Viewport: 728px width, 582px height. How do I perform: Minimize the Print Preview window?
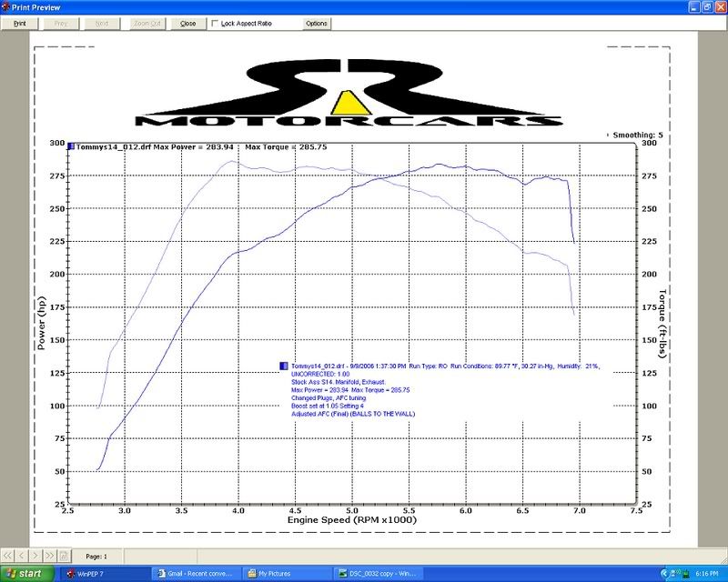tap(694, 7)
